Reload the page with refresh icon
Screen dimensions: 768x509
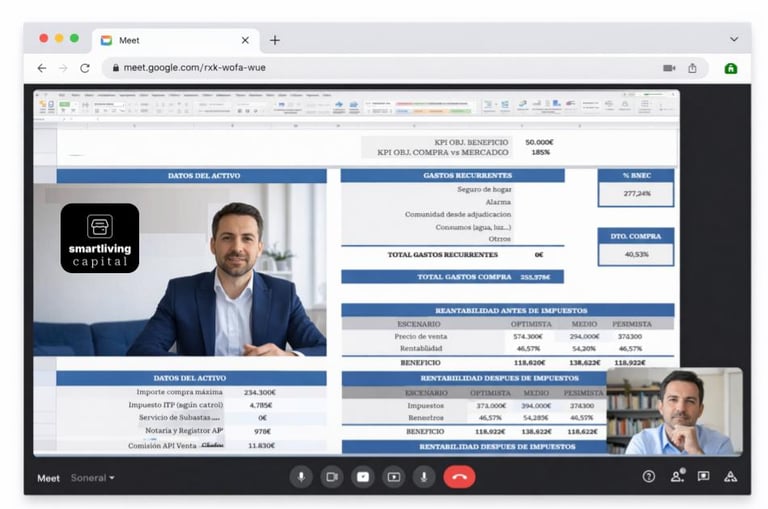click(x=85, y=68)
